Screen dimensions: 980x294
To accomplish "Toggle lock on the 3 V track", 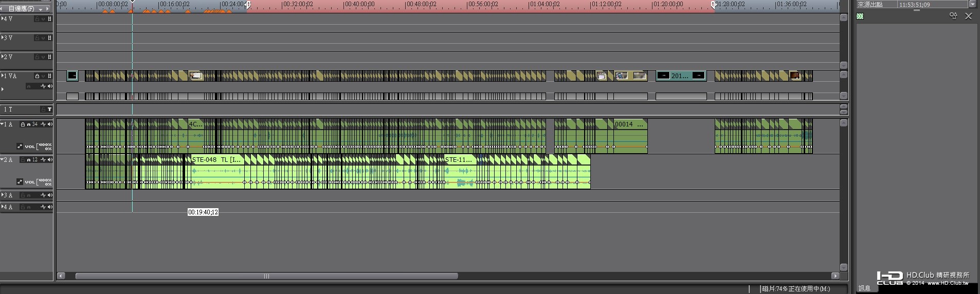I will [37, 38].
